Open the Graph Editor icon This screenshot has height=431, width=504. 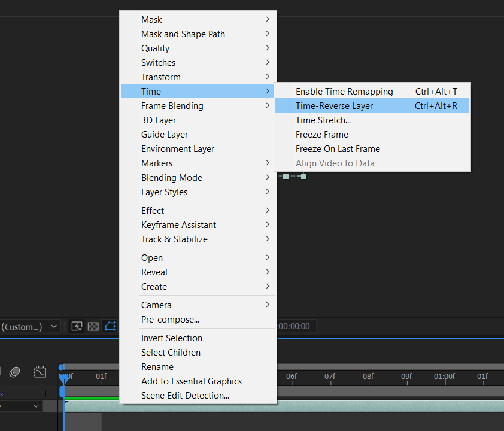coord(40,372)
